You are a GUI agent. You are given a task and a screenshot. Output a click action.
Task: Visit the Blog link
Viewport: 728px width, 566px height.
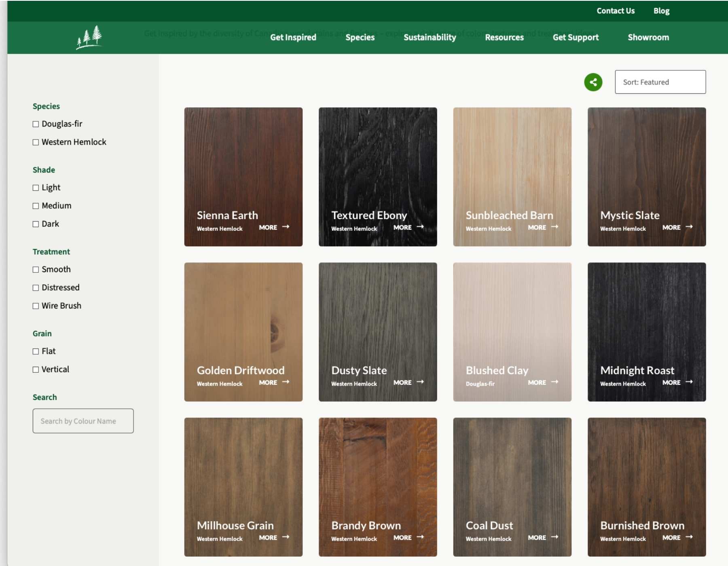[x=661, y=11]
